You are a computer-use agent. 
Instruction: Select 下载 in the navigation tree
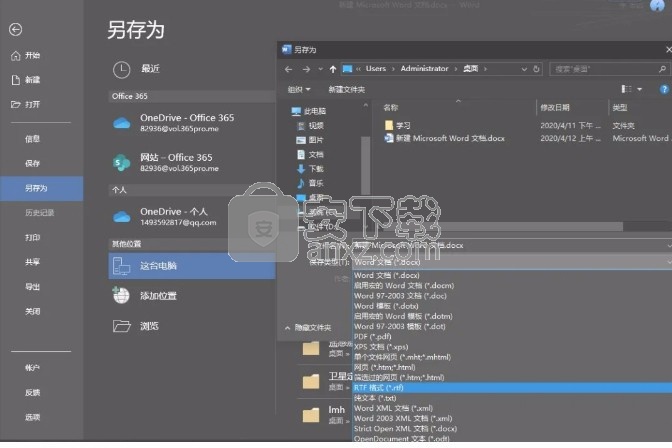point(311,168)
